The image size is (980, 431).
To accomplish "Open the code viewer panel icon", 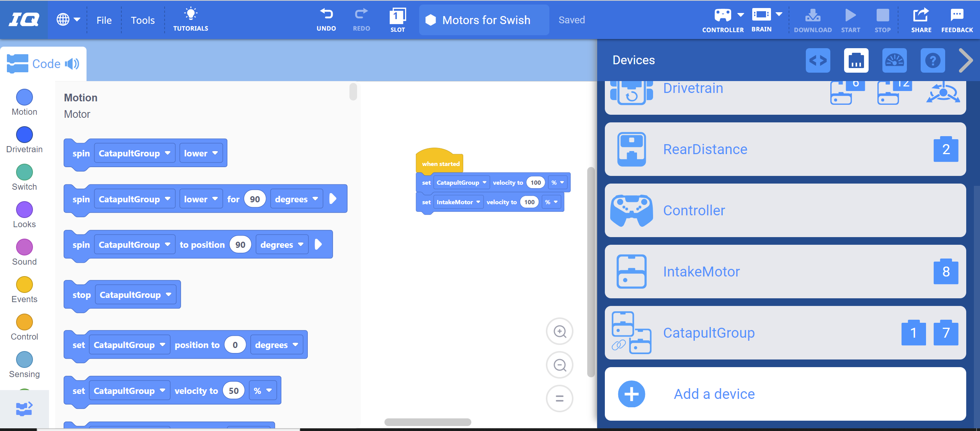I will (x=818, y=60).
